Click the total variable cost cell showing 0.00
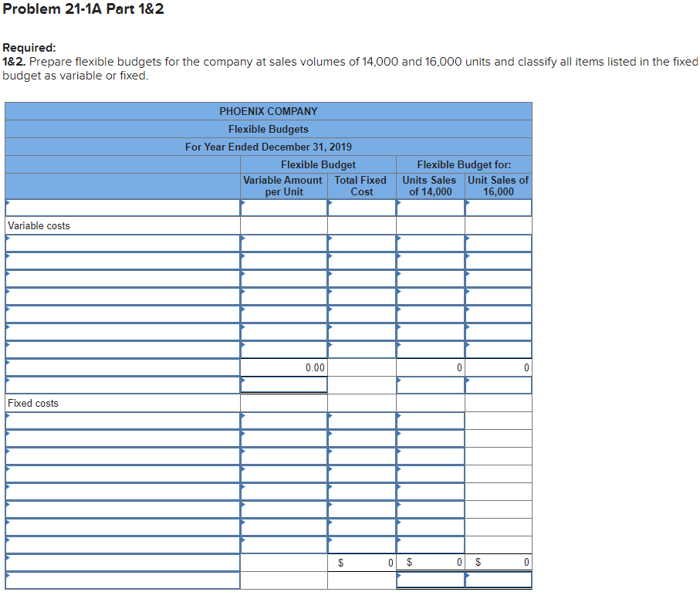The image size is (700, 592). (283, 367)
